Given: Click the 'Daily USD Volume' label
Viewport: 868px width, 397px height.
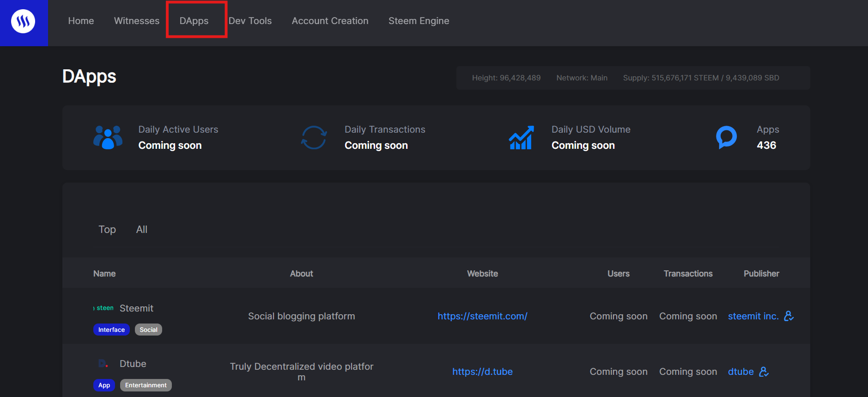Looking at the screenshot, I should click(x=591, y=129).
